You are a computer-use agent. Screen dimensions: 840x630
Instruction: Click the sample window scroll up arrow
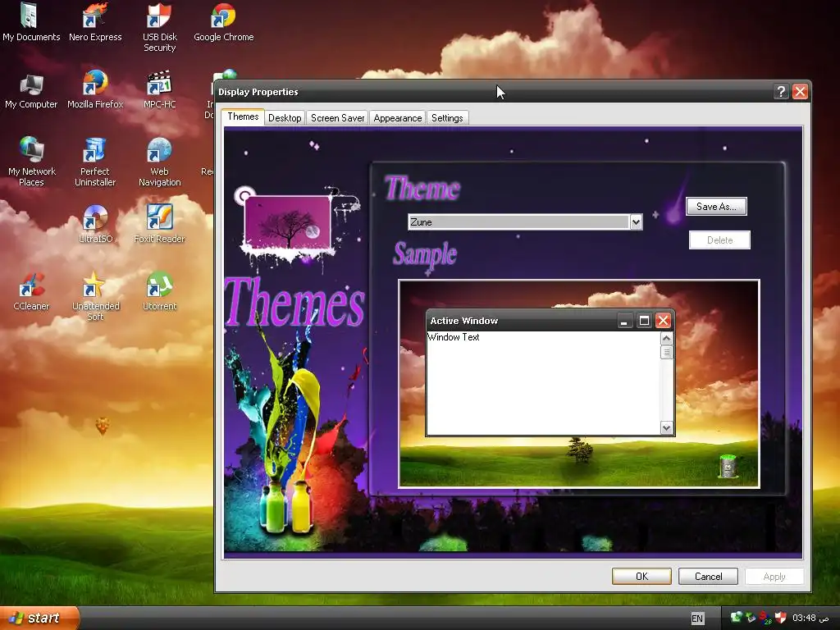click(x=666, y=339)
